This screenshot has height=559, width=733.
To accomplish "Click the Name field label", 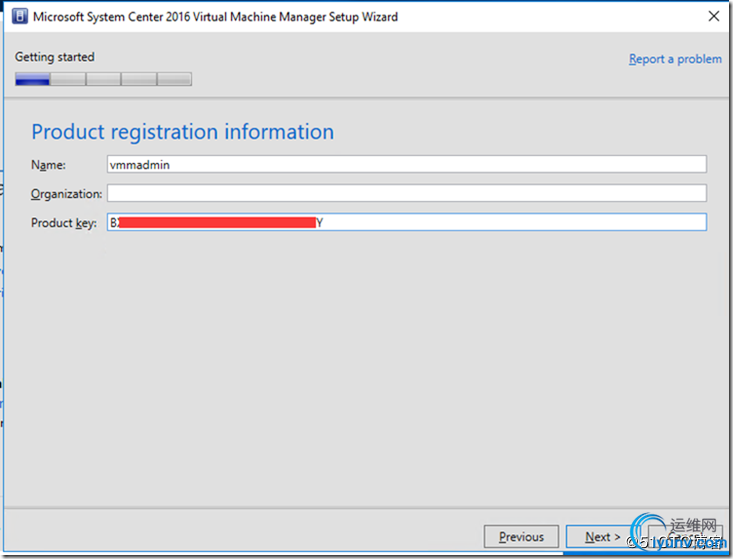I will click(x=48, y=165).
